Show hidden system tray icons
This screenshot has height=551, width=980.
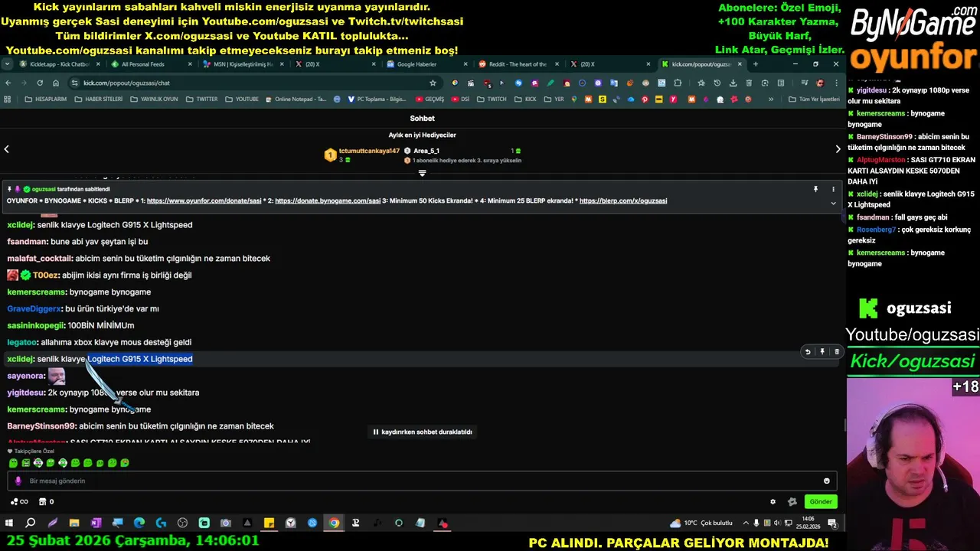pyautogui.click(x=746, y=523)
